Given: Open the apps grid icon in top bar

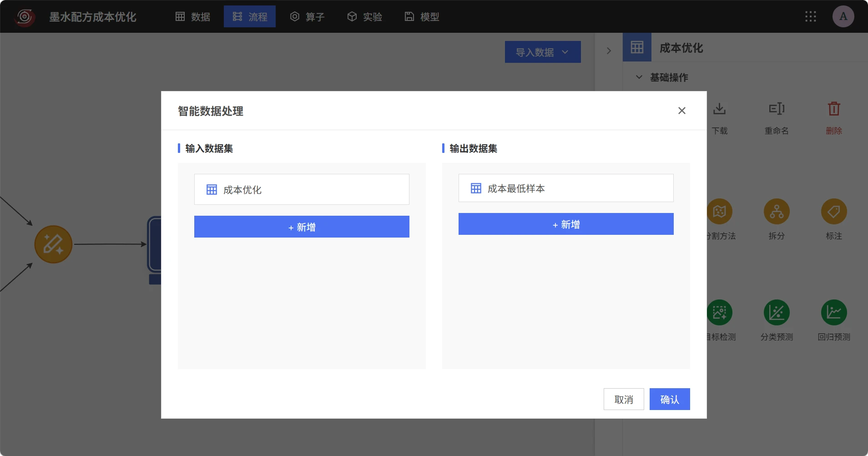Looking at the screenshot, I should 810,17.
